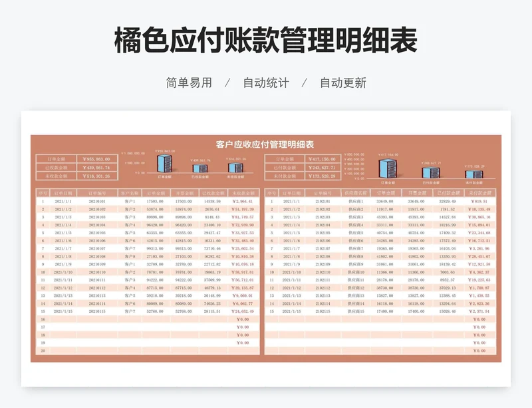
Task: Click the summary value ￥243,627.71
Action: tap(322, 168)
